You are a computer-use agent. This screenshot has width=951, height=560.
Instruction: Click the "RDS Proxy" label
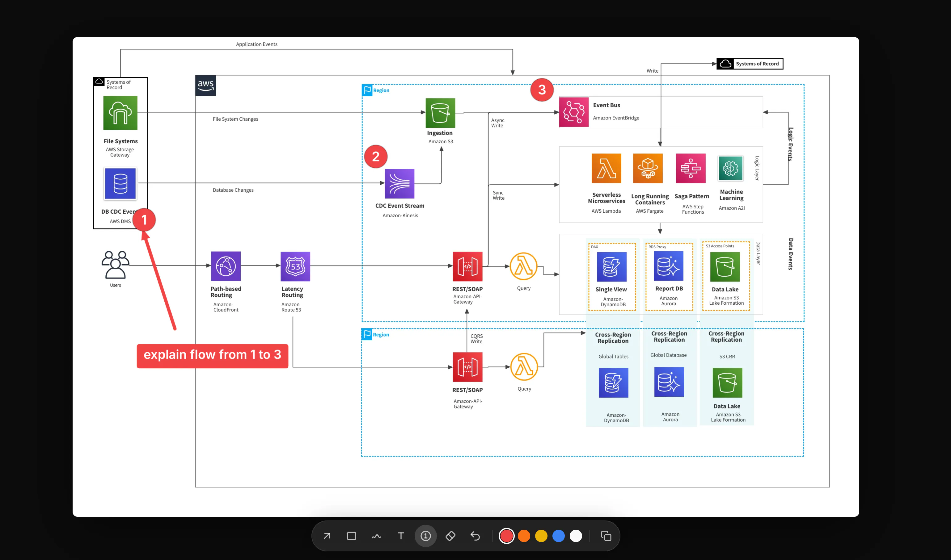click(x=657, y=247)
